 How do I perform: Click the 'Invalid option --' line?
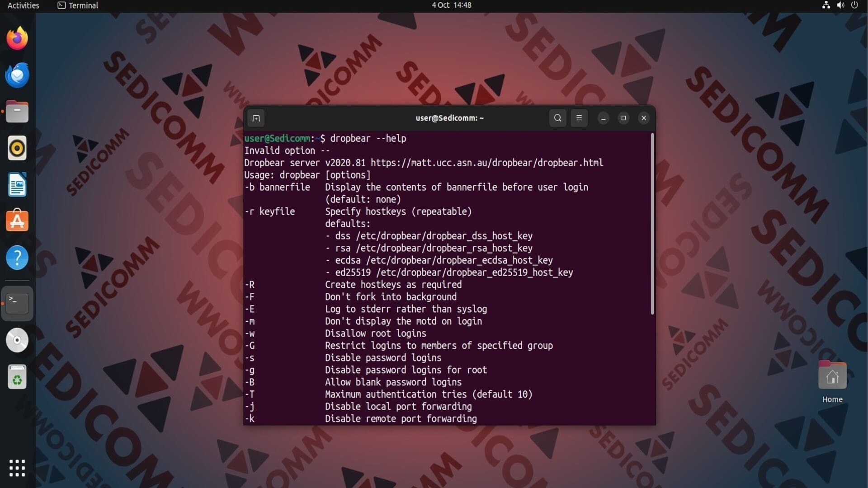(287, 150)
